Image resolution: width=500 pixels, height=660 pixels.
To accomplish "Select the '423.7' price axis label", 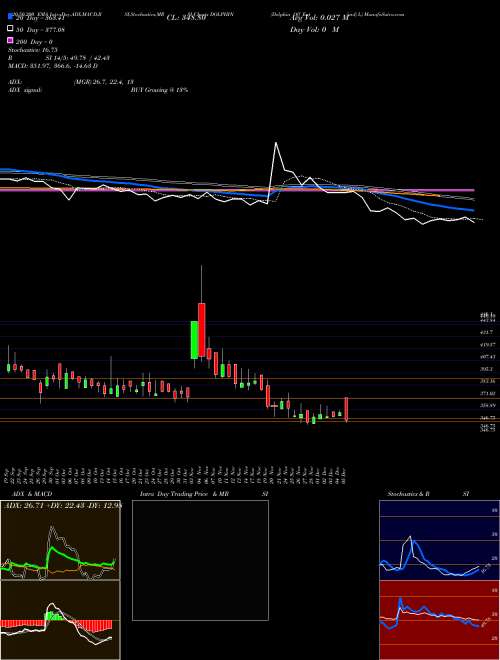I will click(488, 332).
